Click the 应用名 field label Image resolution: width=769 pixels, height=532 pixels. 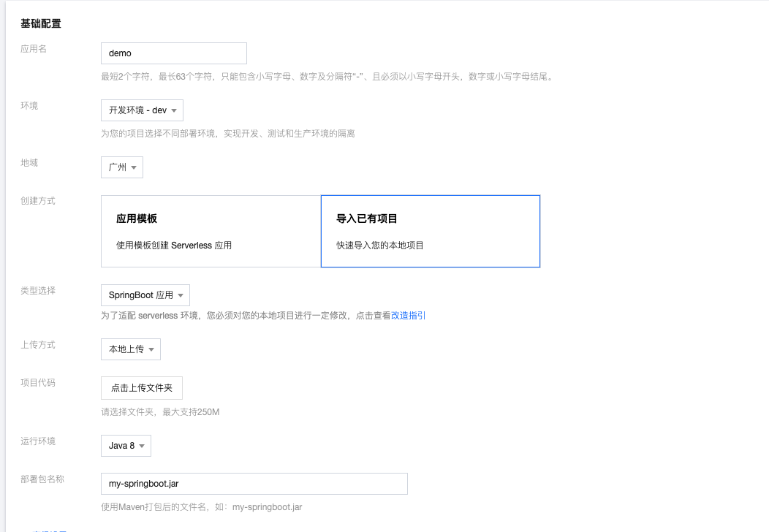(x=34, y=48)
